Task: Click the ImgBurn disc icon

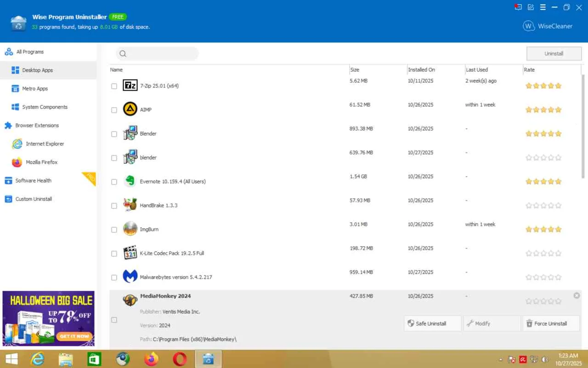Action: coord(130,229)
